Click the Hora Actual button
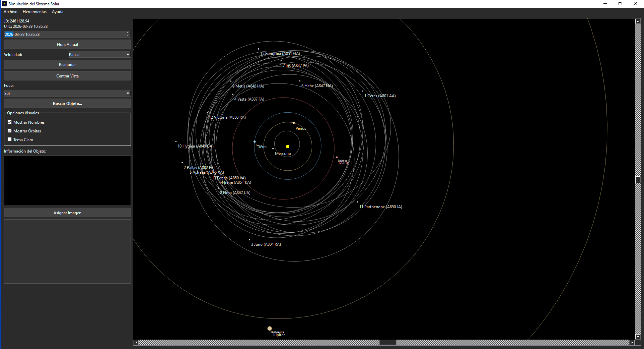Image resolution: width=644 pixels, height=349 pixels. pos(67,45)
